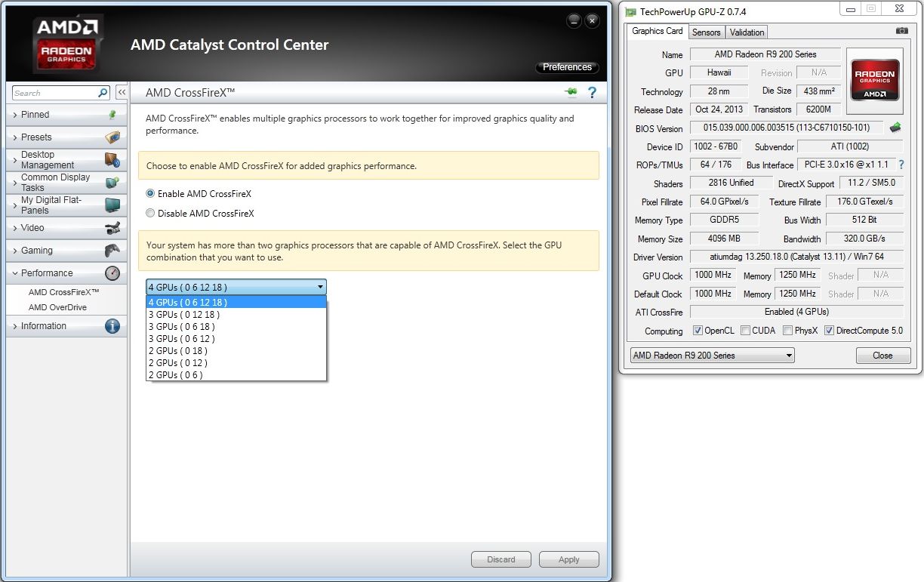The width and height of the screenshot is (924, 582).
Task: Click the Bus Interface question mark in GPU-Z
Action: click(x=901, y=165)
